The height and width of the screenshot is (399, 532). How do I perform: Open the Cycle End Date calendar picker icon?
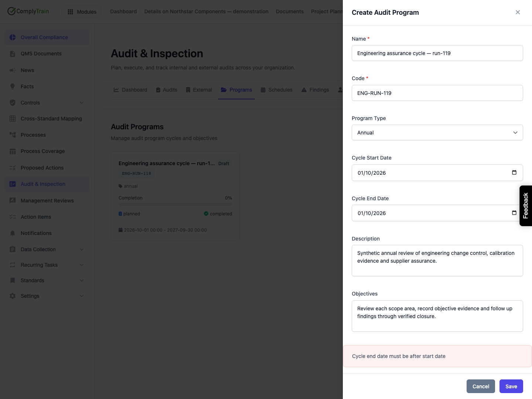tap(514, 213)
